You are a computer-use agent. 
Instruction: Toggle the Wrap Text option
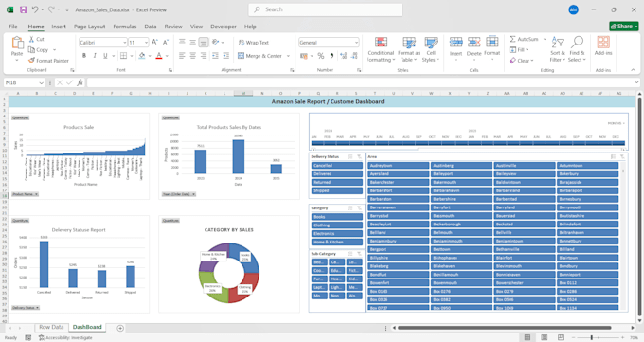pyautogui.click(x=253, y=43)
